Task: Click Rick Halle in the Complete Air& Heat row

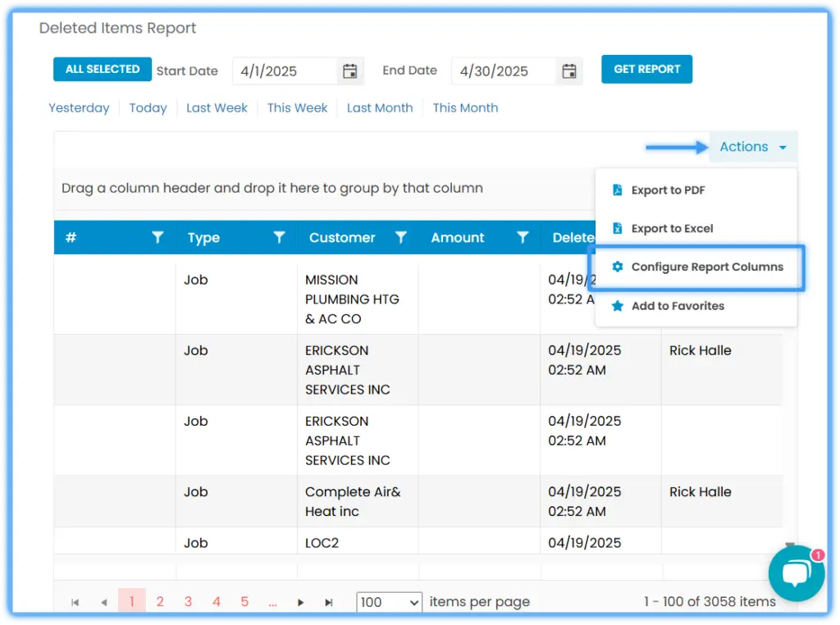Action: coord(701,491)
